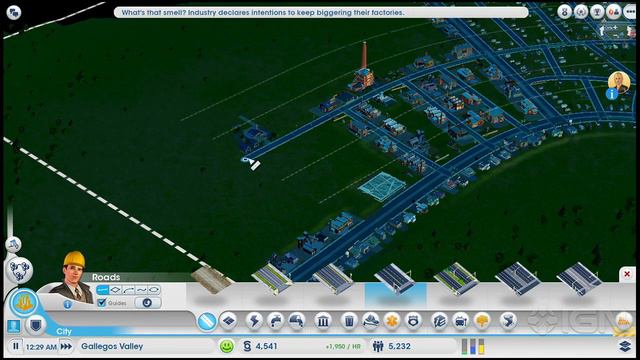Open population panel showing 5,232

391,346
